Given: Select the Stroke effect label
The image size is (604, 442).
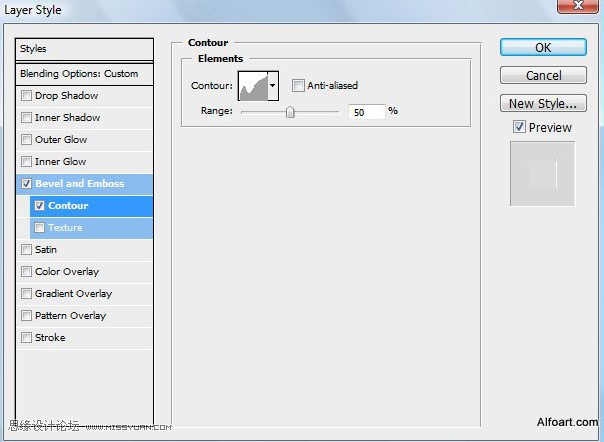Looking at the screenshot, I should coord(50,338).
